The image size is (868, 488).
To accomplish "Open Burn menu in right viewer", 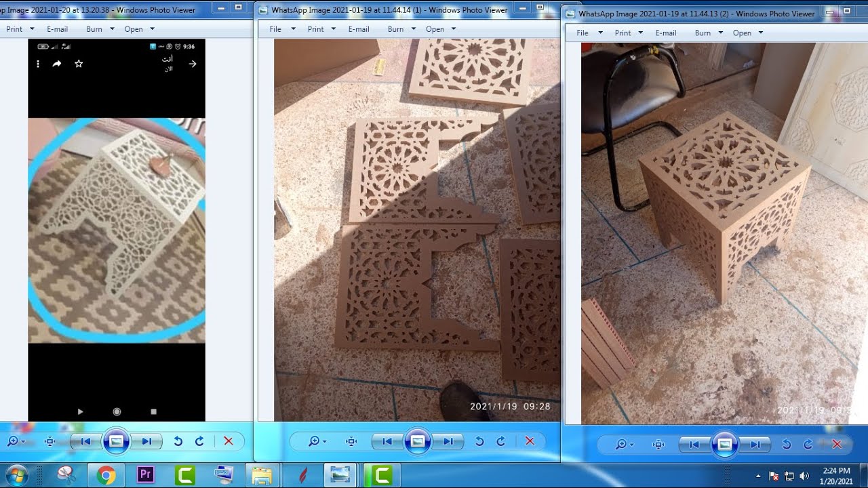I will coord(708,33).
